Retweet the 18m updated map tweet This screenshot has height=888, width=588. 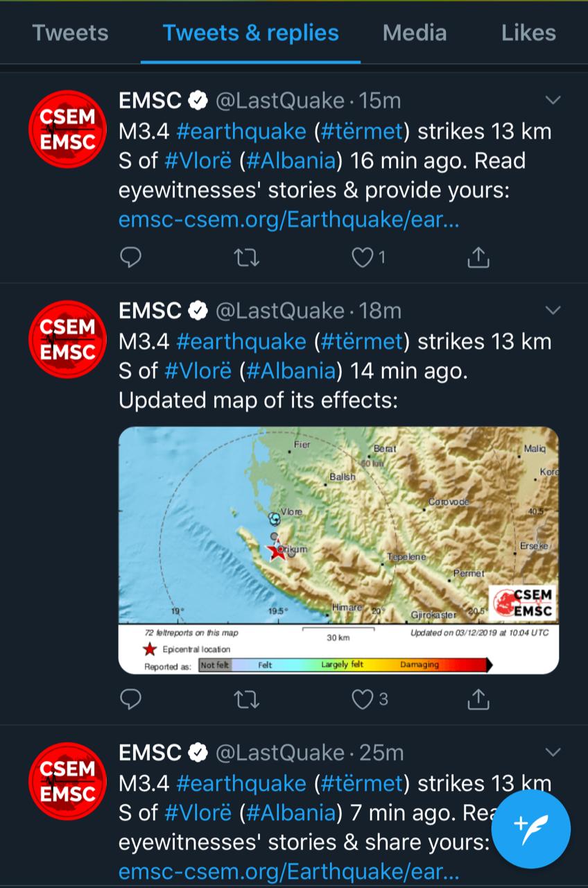click(246, 699)
